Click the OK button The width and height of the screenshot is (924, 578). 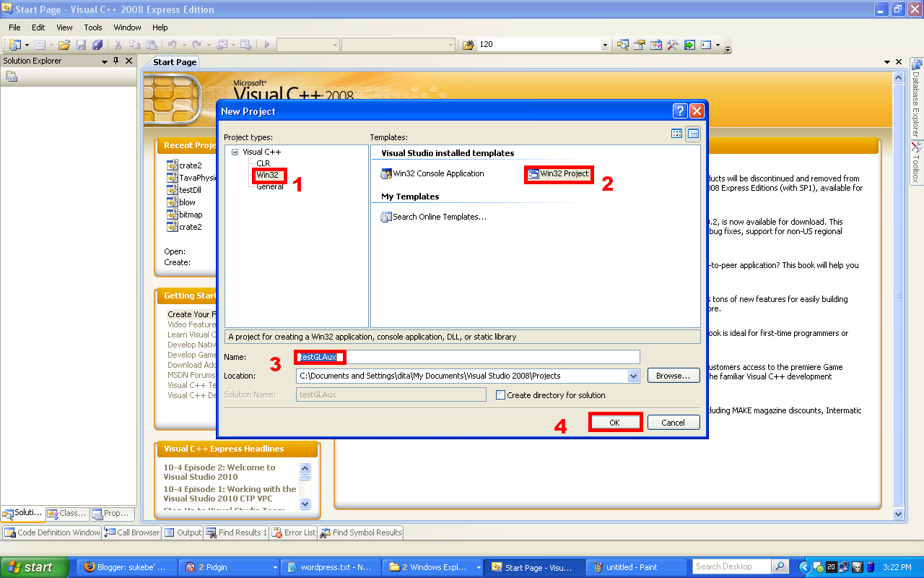pos(615,423)
